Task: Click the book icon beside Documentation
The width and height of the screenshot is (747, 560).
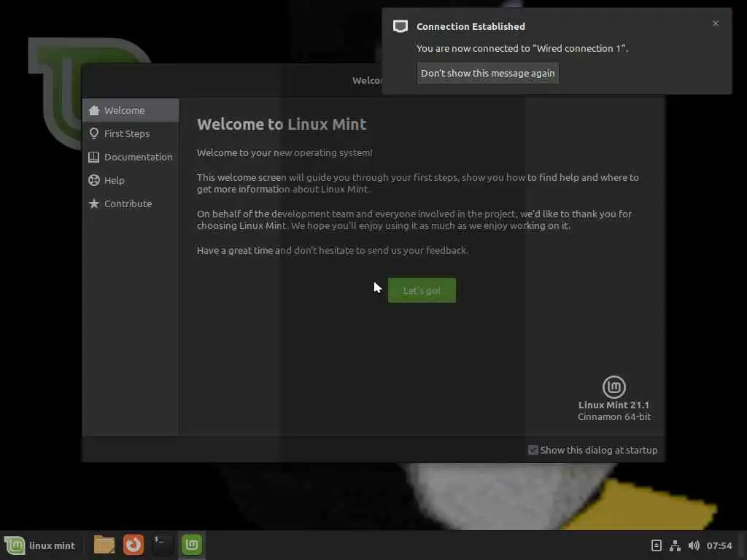Action: point(94,157)
